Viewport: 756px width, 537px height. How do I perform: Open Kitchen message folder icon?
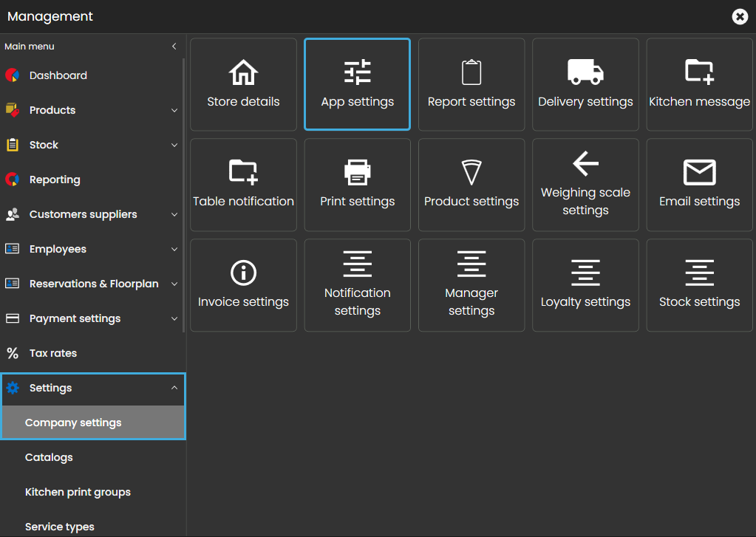pos(699,72)
